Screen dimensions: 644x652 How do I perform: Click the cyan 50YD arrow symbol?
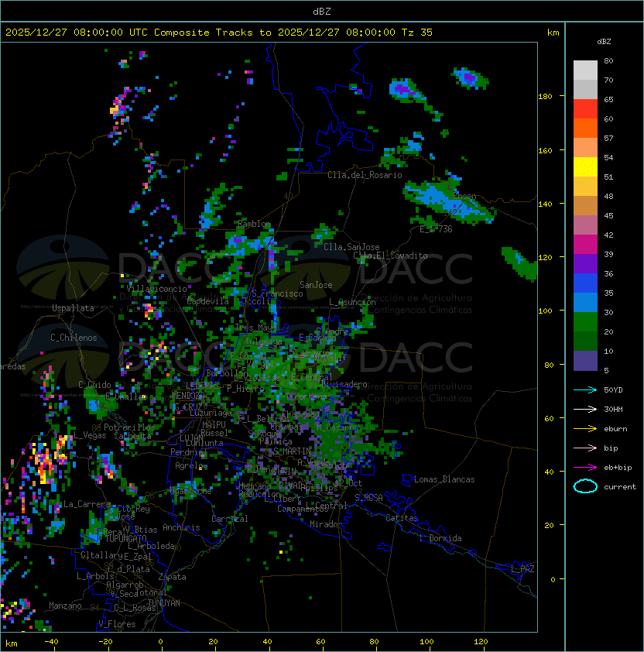[x=585, y=390]
